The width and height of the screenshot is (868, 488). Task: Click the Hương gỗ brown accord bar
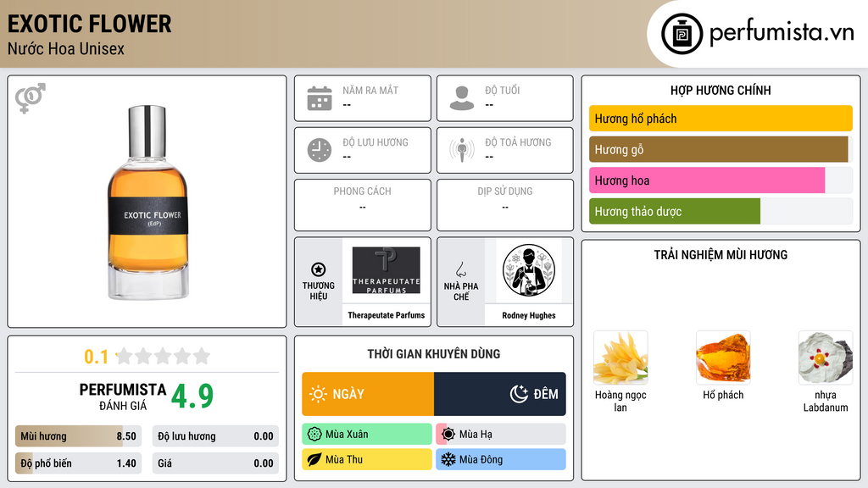(x=721, y=149)
